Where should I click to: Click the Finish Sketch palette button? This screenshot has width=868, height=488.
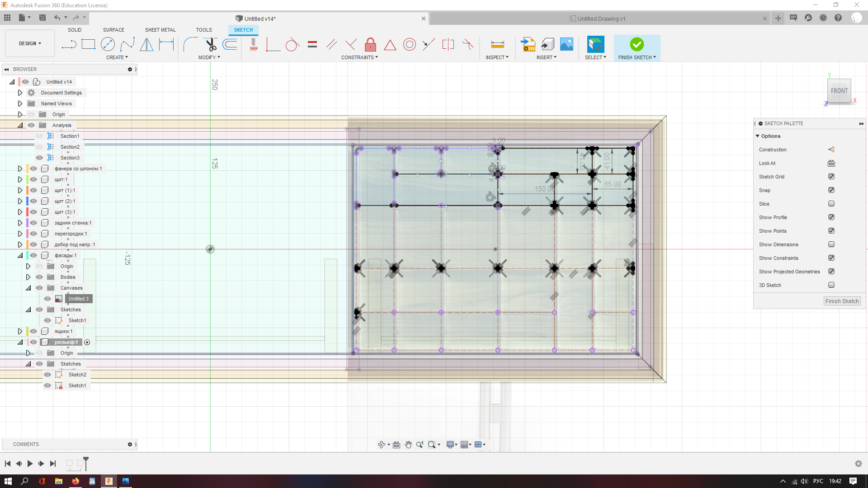point(841,301)
